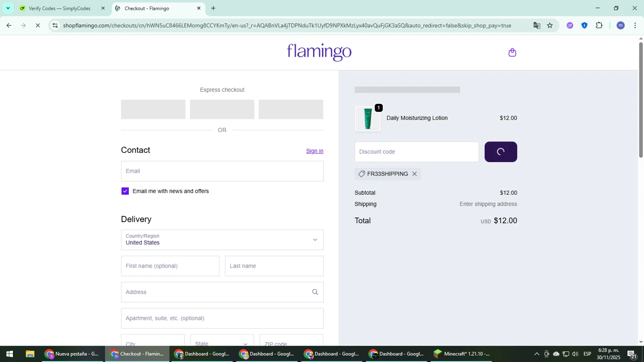Click the flamingo logo
The width and height of the screenshot is (644, 362).
coord(319,52)
